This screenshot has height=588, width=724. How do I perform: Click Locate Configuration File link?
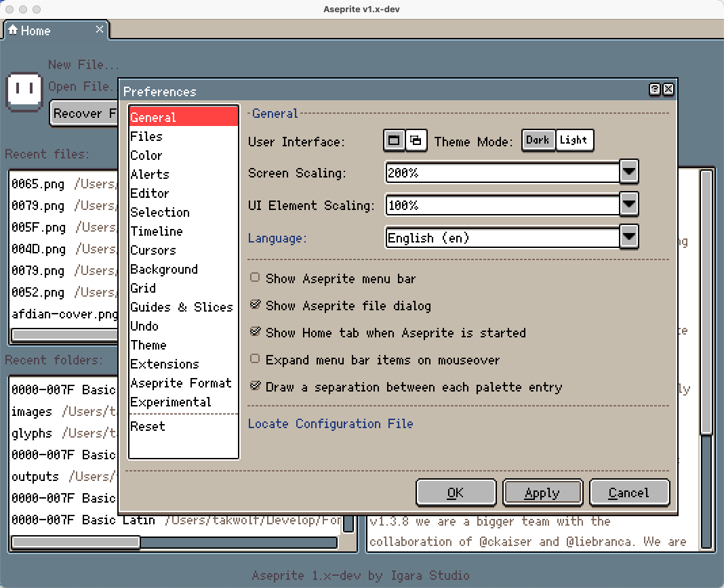[x=331, y=423]
